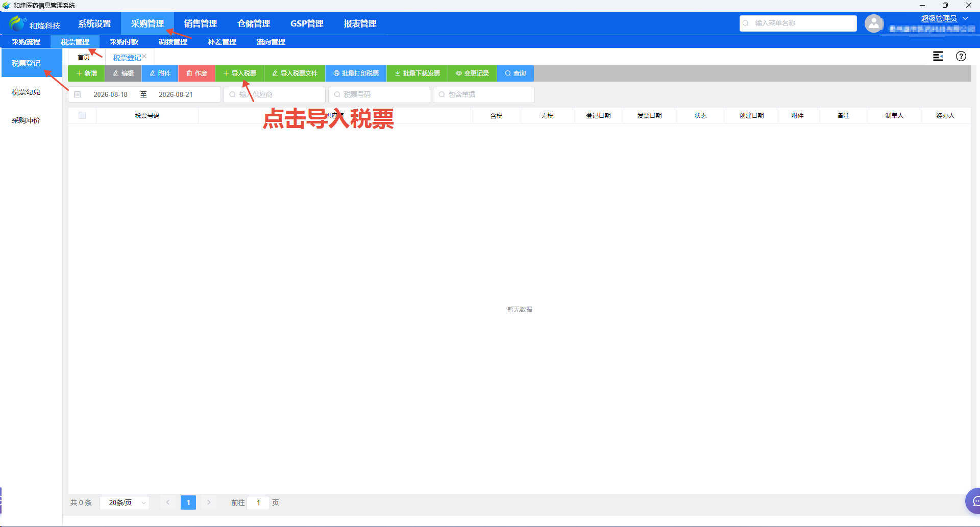Select page 1 in pagination
980x527 pixels.
pos(188,503)
